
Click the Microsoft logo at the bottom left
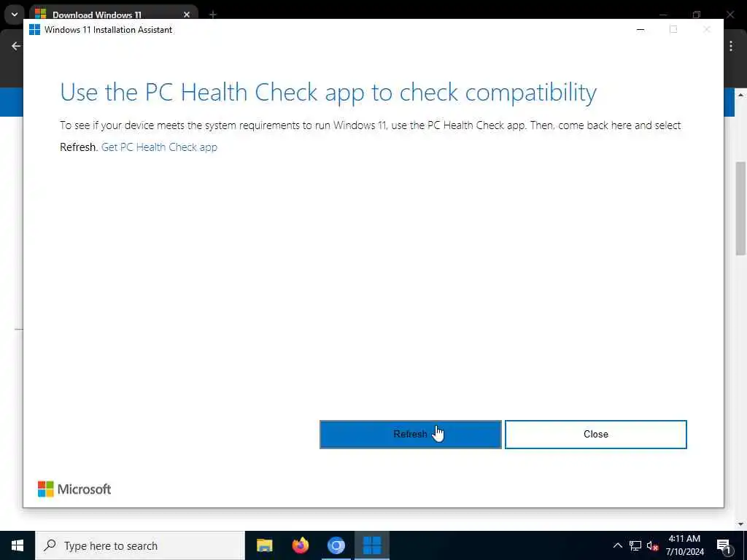tap(74, 489)
